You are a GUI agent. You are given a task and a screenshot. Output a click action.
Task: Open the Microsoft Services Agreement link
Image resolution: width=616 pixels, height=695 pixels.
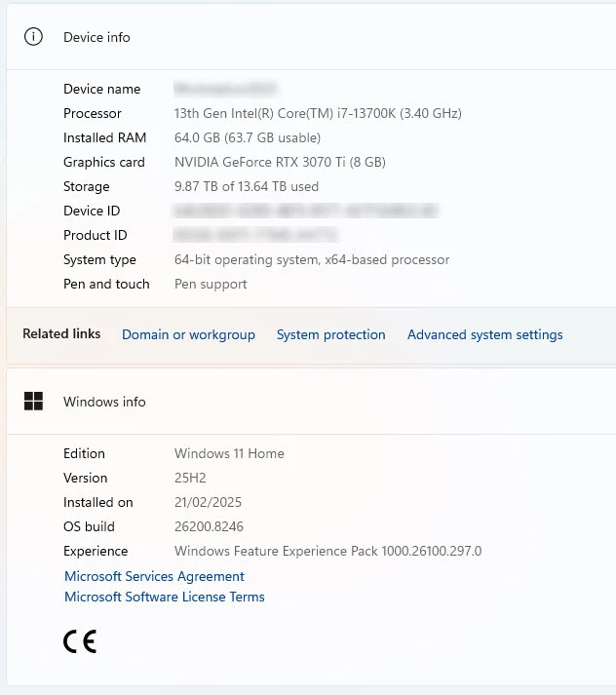(x=154, y=576)
